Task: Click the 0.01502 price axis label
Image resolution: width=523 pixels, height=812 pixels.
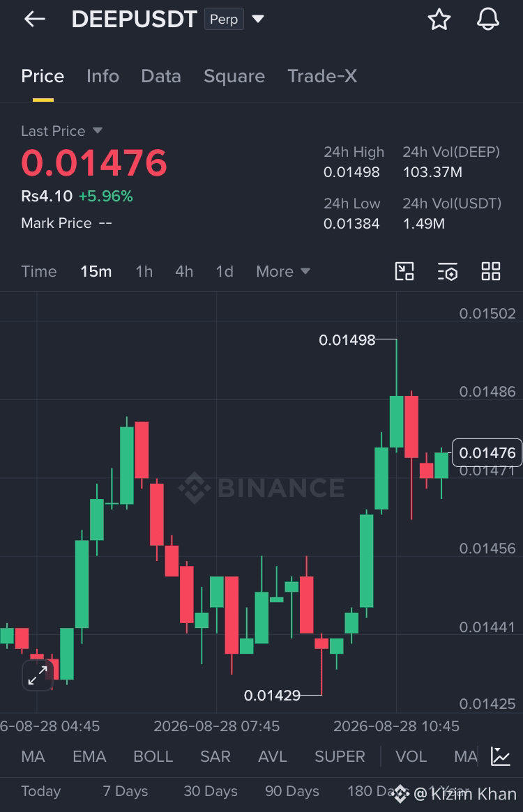Action: click(487, 314)
